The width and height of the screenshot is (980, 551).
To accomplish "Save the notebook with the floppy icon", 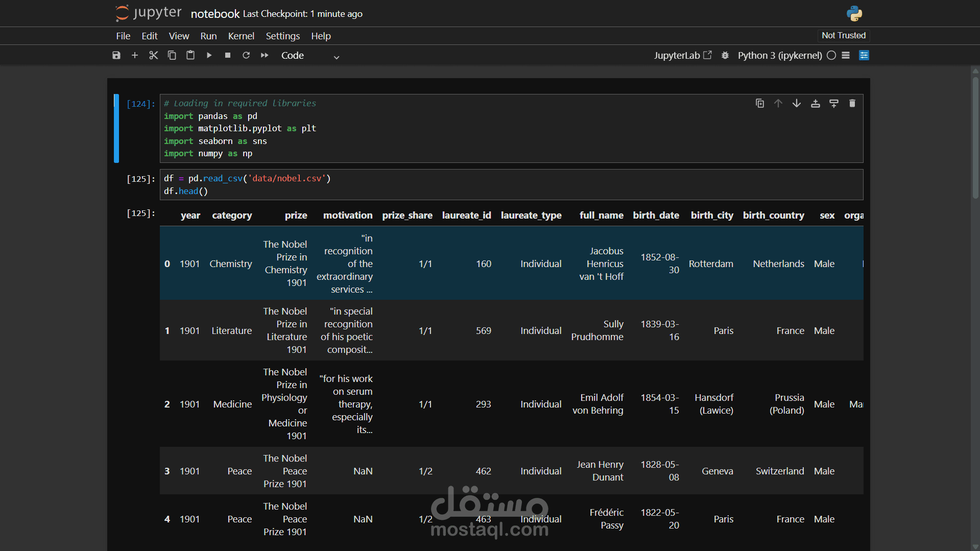I will 116,55.
